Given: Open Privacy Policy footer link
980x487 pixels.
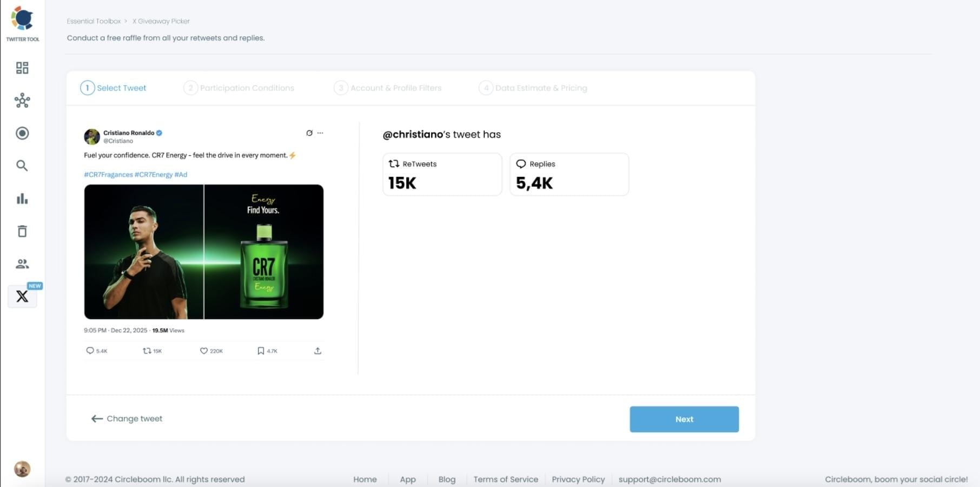Looking at the screenshot, I should point(578,479).
